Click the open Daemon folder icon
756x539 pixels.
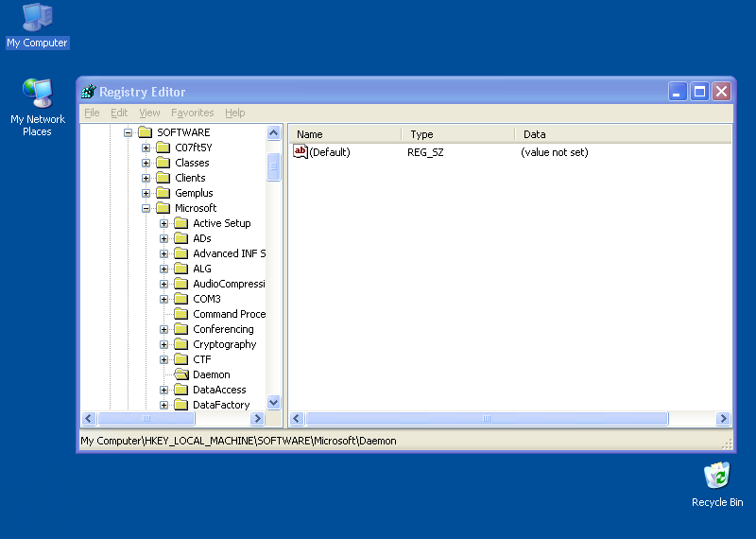tap(181, 374)
